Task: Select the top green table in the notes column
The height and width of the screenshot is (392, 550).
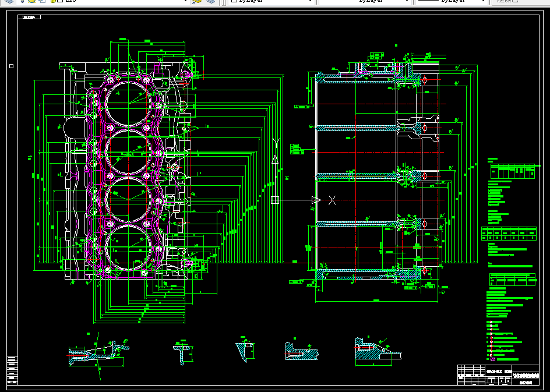Action: pyautogui.click(x=513, y=171)
